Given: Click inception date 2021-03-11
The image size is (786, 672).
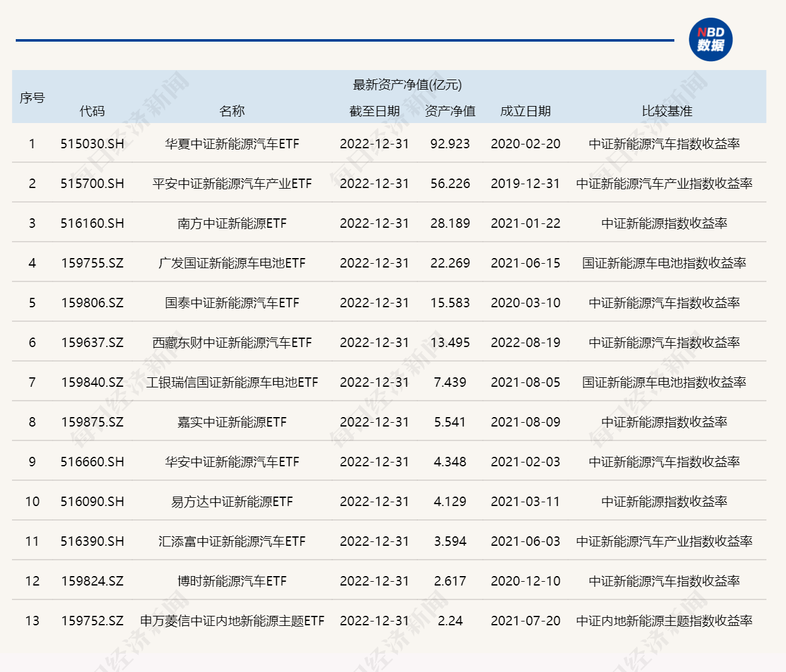Looking at the screenshot, I should pos(525,502).
